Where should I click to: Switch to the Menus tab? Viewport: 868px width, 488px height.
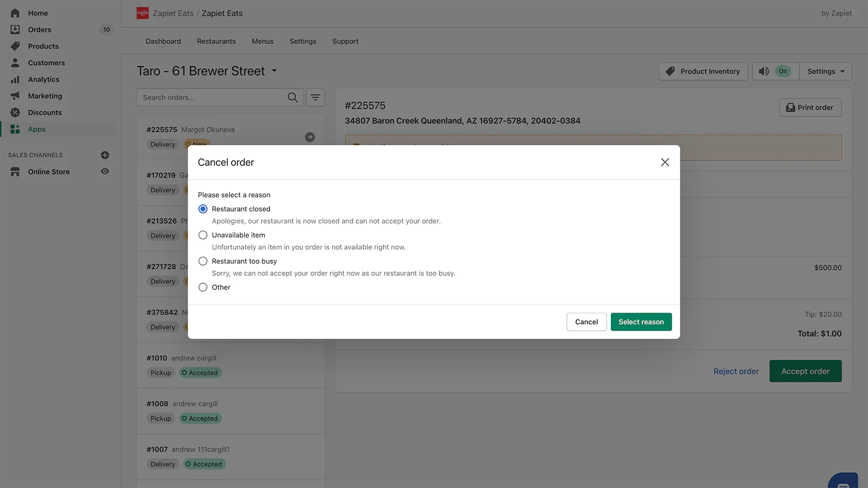[x=263, y=41]
